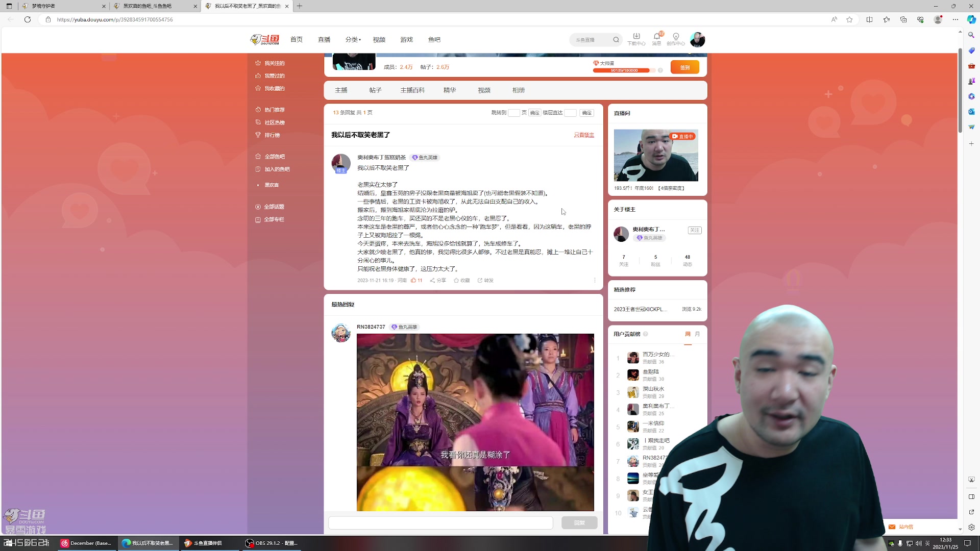980x551 pixels.
Task: Open Edge sidebar search icon
Action: [x=971, y=35]
